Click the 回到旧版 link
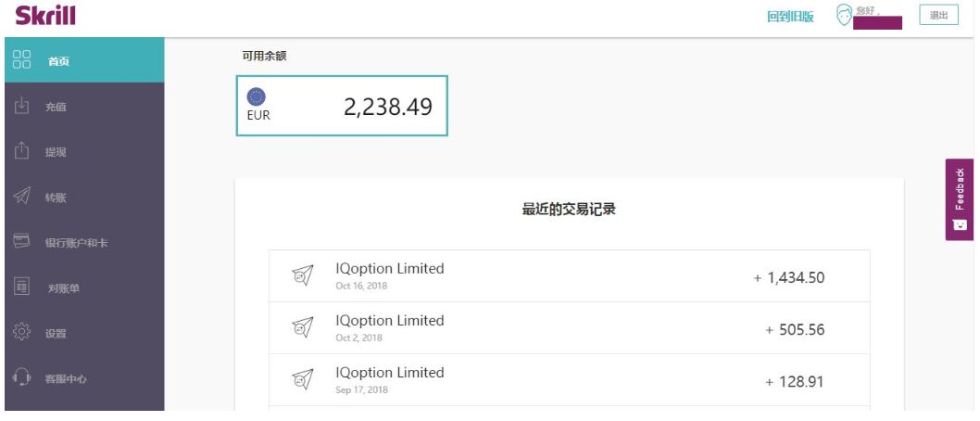The height and width of the screenshot is (421, 980). point(790,17)
